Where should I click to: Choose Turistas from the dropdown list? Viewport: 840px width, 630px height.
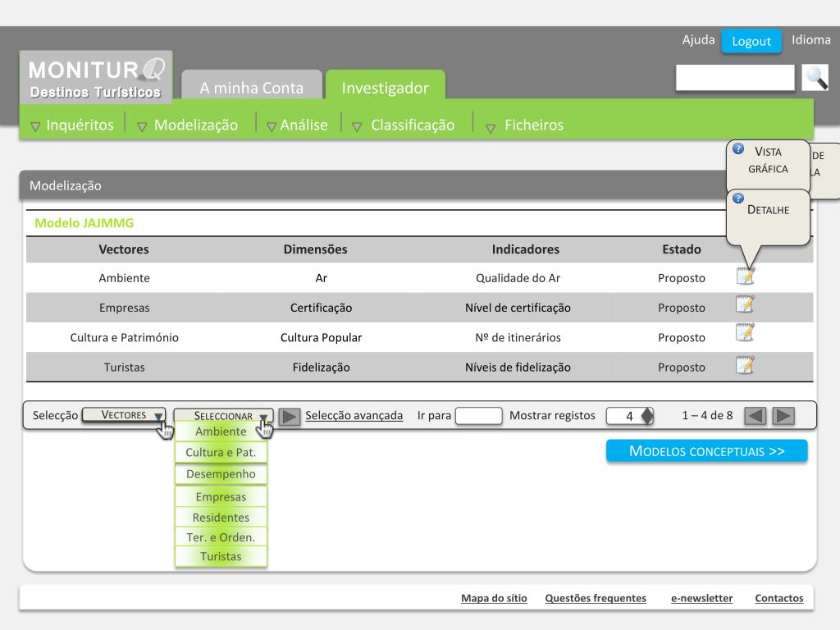click(x=221, y=557)
